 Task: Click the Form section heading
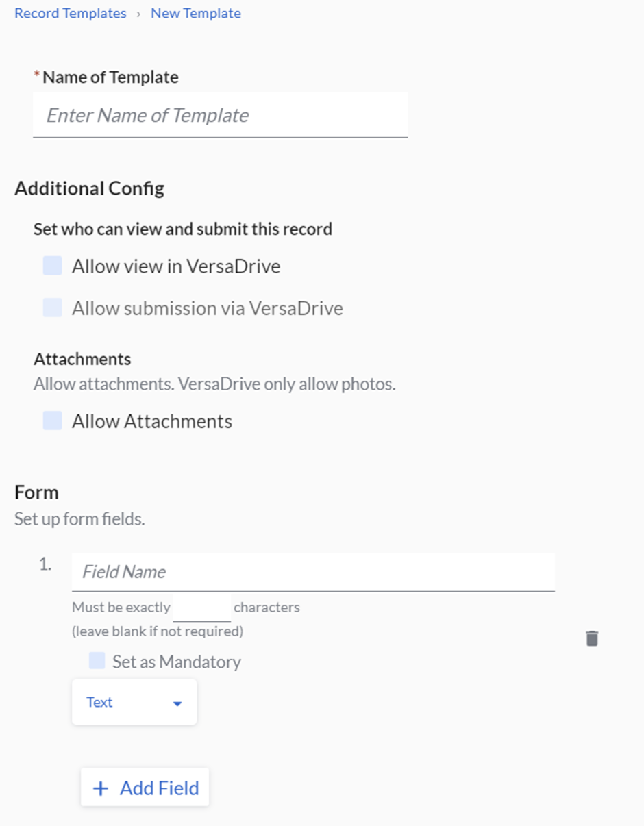(x=36, y=492)
